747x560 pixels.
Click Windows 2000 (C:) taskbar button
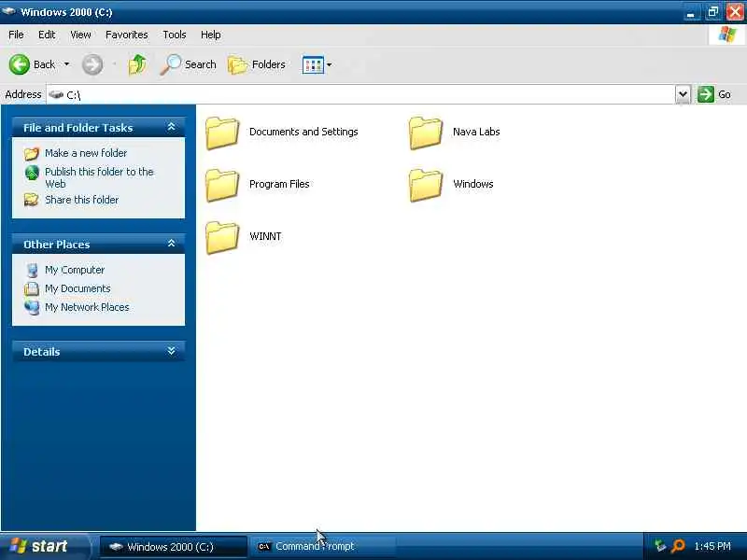(x=174, y=547)
